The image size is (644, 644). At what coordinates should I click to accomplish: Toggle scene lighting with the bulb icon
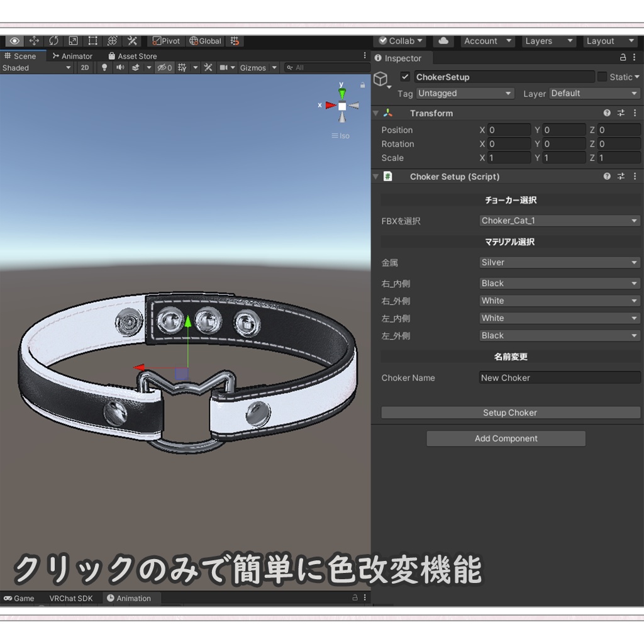click(x=104, y=67)
